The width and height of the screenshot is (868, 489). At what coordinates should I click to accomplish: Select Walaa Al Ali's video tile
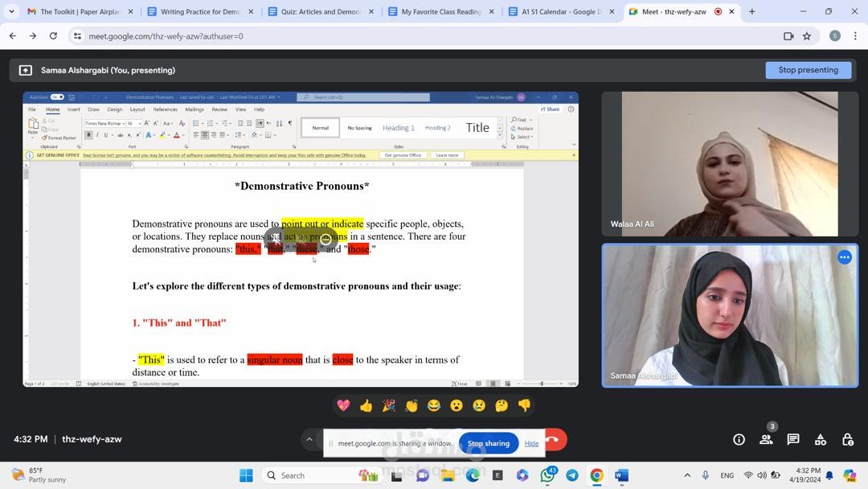[x=730, y=164]
